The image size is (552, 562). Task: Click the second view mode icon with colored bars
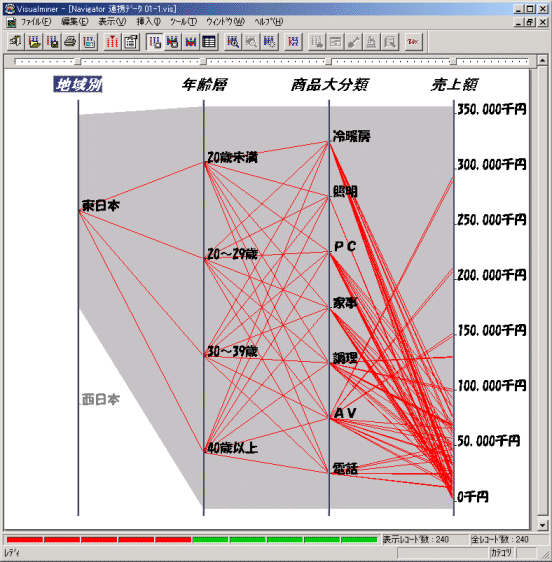[173, 42]
